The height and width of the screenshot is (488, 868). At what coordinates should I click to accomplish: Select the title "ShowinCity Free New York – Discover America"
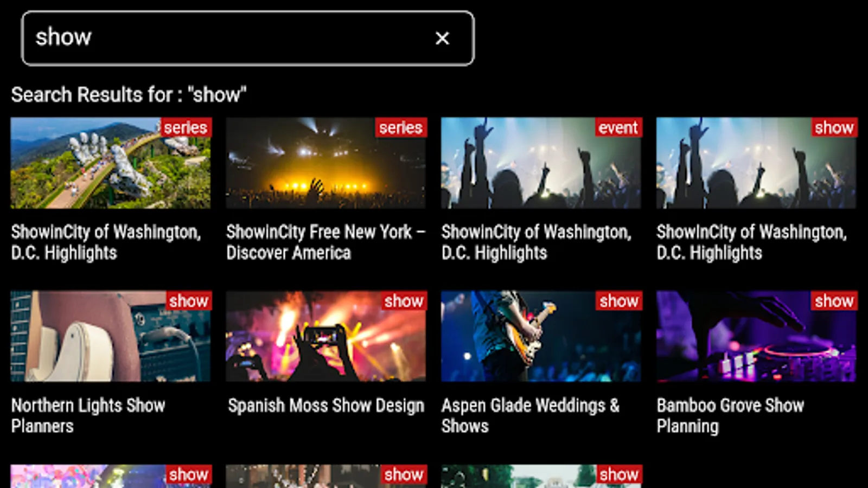(325, 242)
